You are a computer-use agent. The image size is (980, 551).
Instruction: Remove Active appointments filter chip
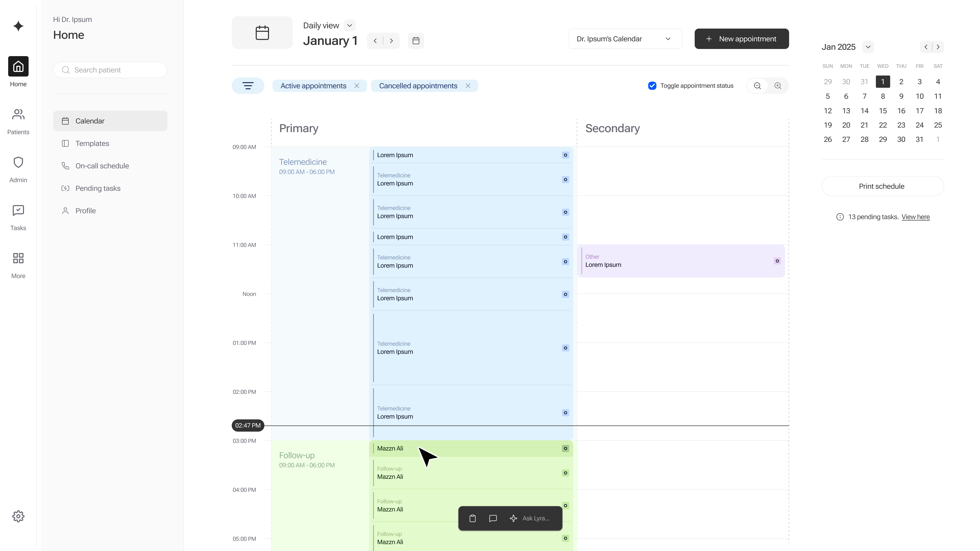point(357,85)
